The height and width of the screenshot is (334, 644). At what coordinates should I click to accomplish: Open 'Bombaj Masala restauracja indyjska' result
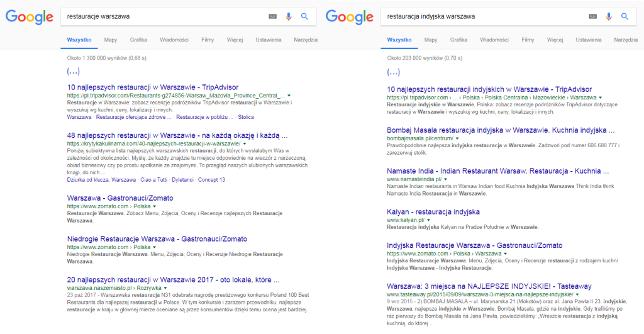[501, 130]
